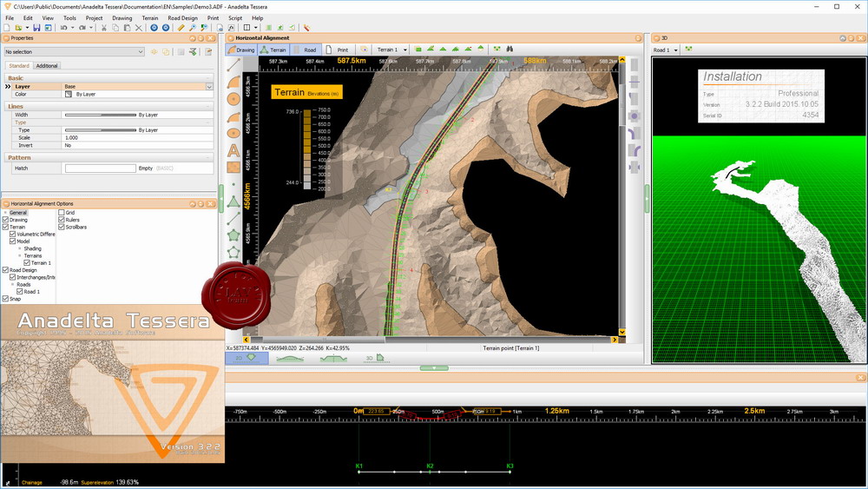
Task: Open the window layout dropdown arrow
Action: (256, 28)
